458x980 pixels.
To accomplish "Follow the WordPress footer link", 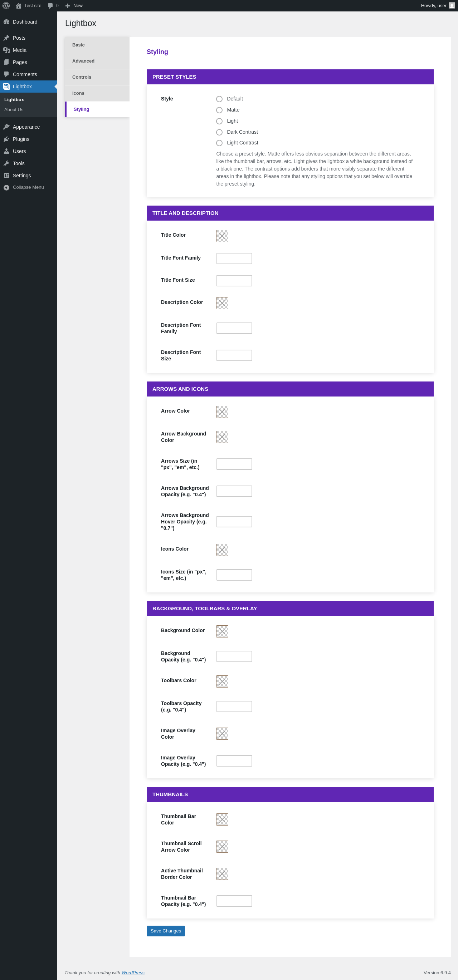I will pos(133,972).
